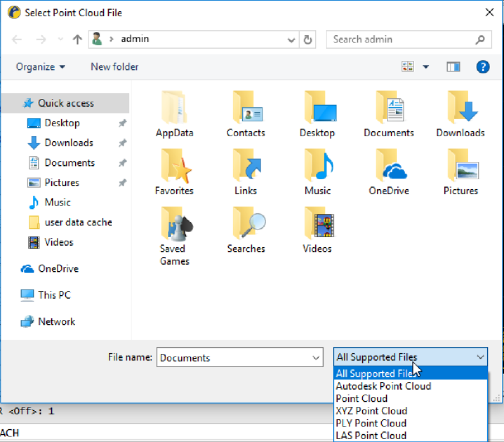Click New folder button
This screenshot has height=442, width=504.
[x=114, y=67]
